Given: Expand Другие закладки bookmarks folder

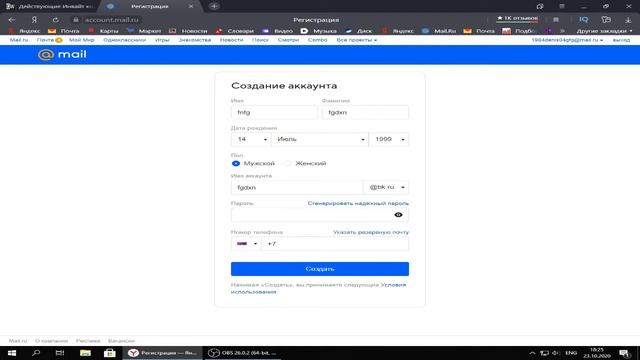Looking at the screenshot, I should (604, 31).
